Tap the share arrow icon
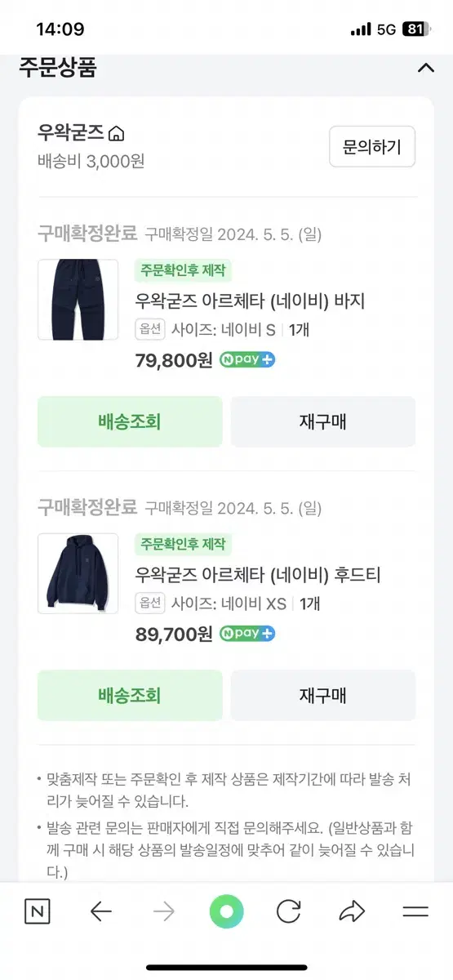This screenshot has width=453, height=980. (352, 911)
